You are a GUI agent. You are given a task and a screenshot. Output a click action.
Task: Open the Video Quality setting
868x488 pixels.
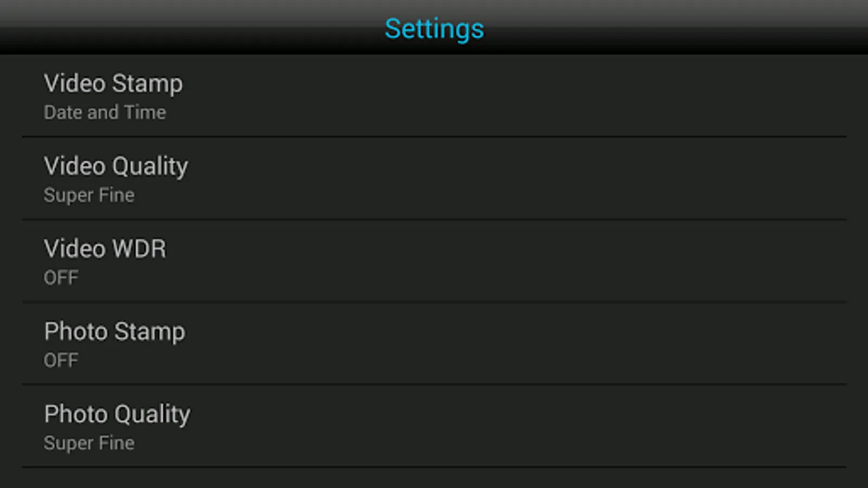(434, 178)
